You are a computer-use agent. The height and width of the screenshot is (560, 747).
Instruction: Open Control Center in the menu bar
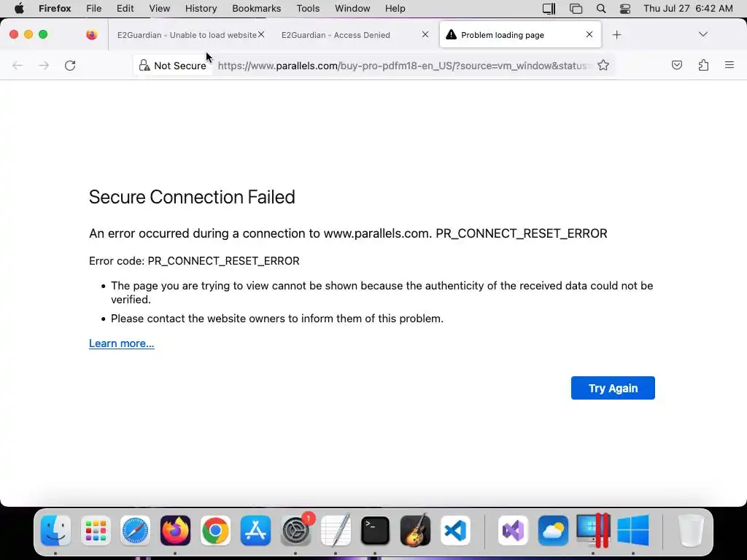click(x=625, y=9)
